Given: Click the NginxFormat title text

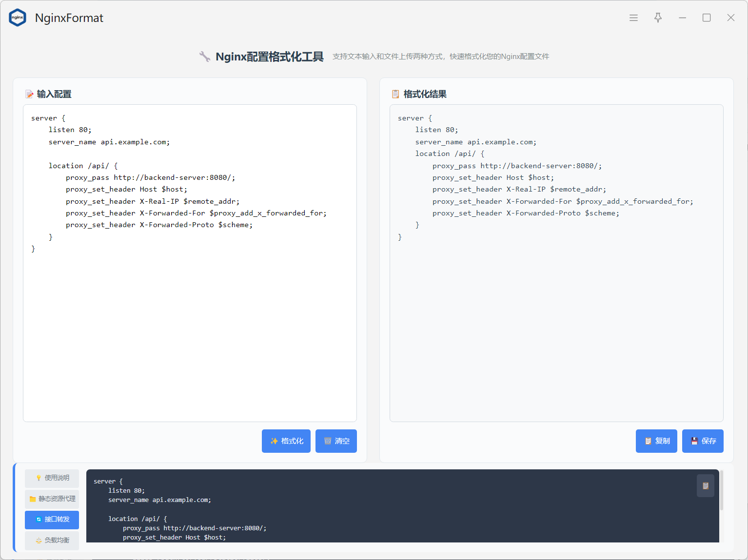Looking at the screenshot, I should (x=69, y=18).
